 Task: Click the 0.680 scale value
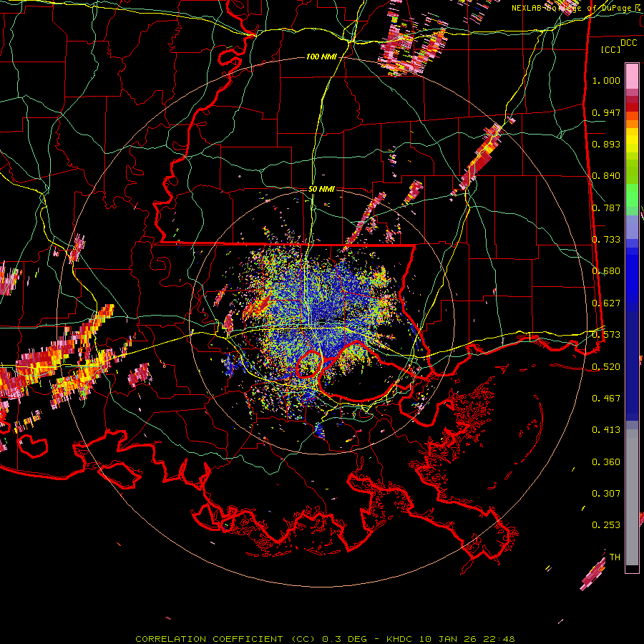click(x=606, y=271)
